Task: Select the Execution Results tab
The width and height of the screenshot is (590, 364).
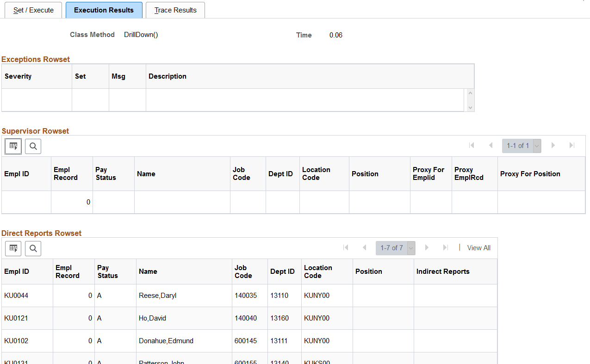Action: click(x=104, y=10)
